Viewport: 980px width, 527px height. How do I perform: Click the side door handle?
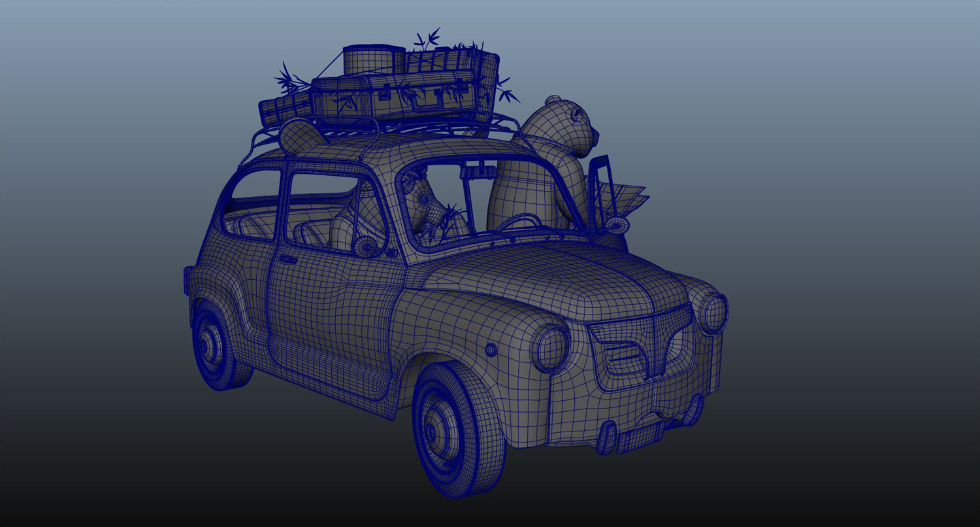[287, 260]
